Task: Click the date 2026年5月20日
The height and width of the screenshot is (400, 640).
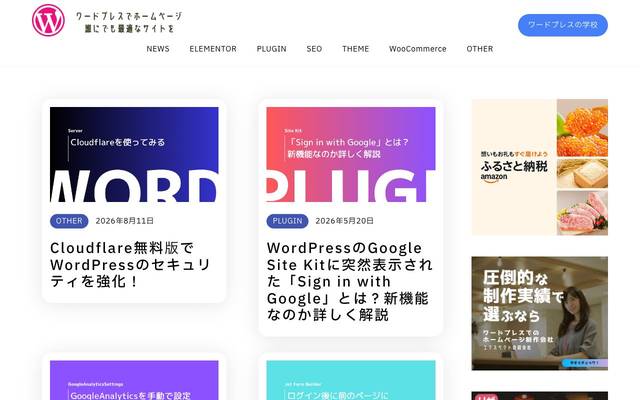Action: (344, 221)
